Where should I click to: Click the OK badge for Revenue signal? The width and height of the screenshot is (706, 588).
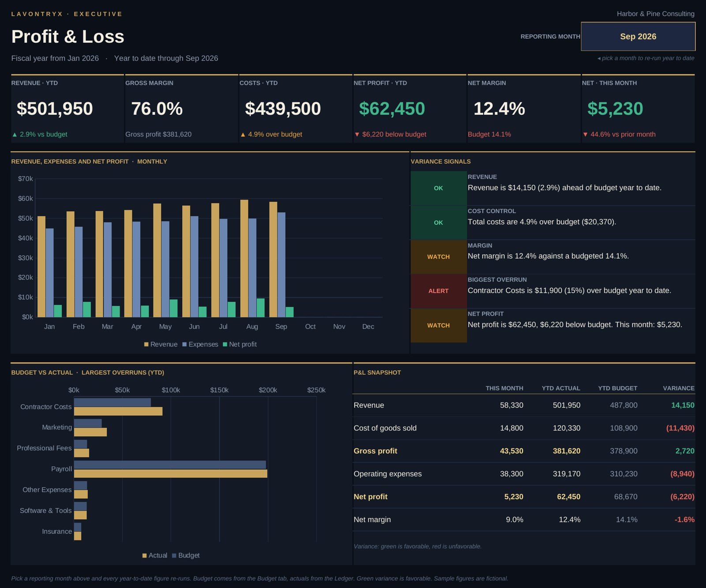439,188
